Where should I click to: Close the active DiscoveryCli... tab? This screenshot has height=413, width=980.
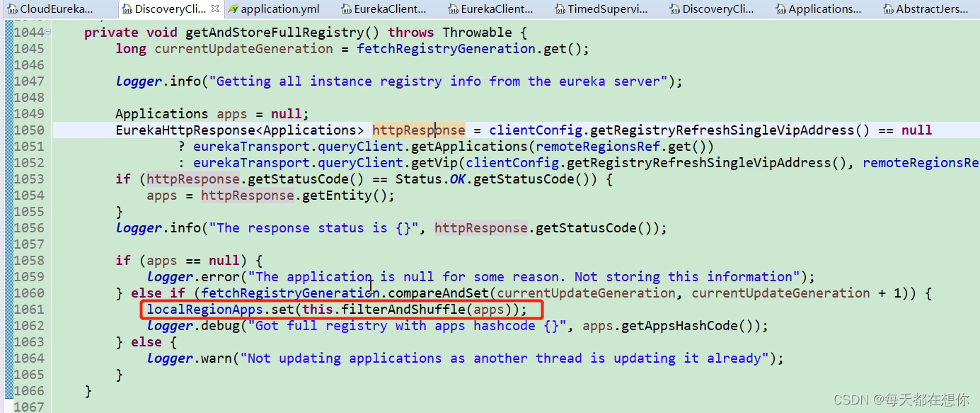click(x=215, y=9)
